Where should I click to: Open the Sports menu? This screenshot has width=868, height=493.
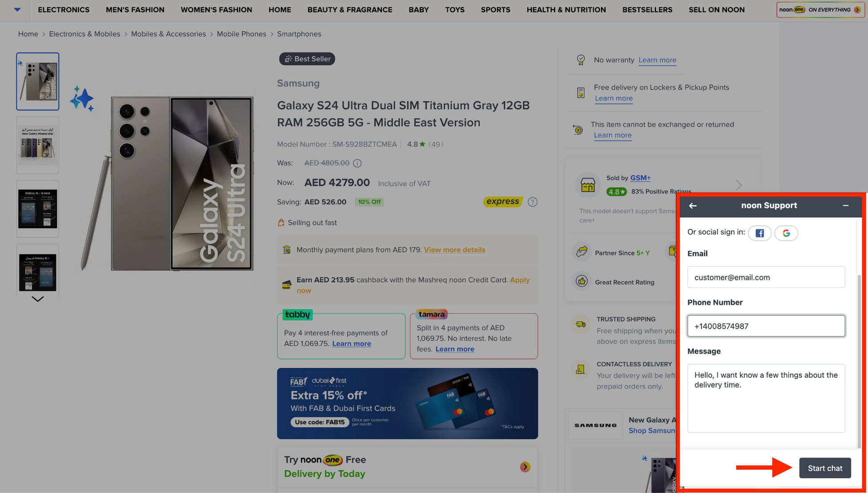click(495, 10)
